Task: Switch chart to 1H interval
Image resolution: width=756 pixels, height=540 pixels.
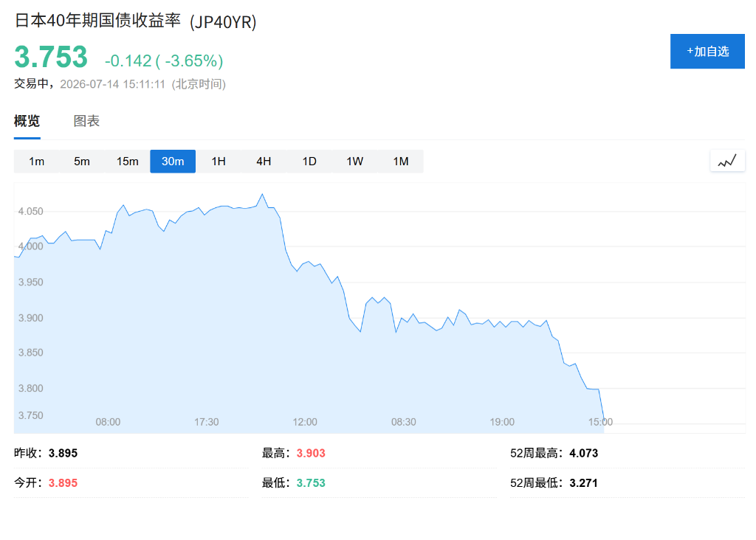Action: click(219, 162)
